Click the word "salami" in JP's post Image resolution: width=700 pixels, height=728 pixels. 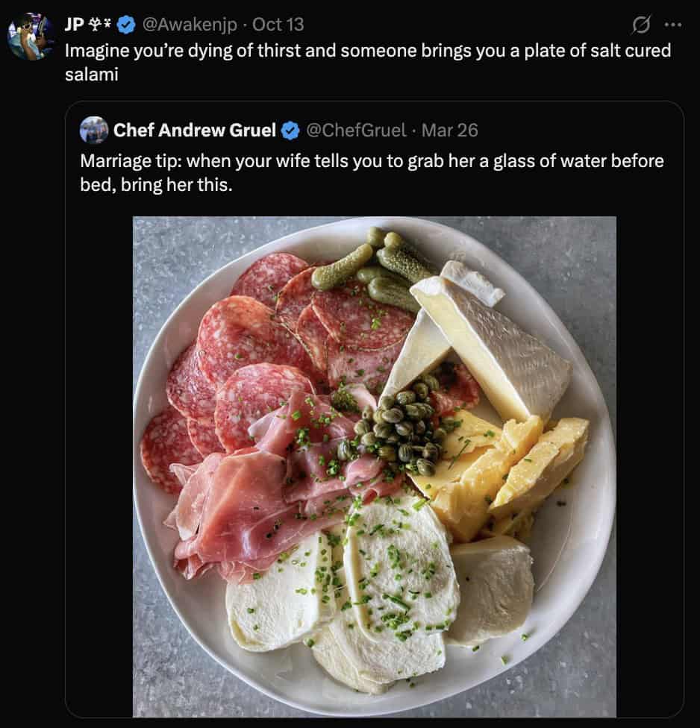(x=92, y=75)
